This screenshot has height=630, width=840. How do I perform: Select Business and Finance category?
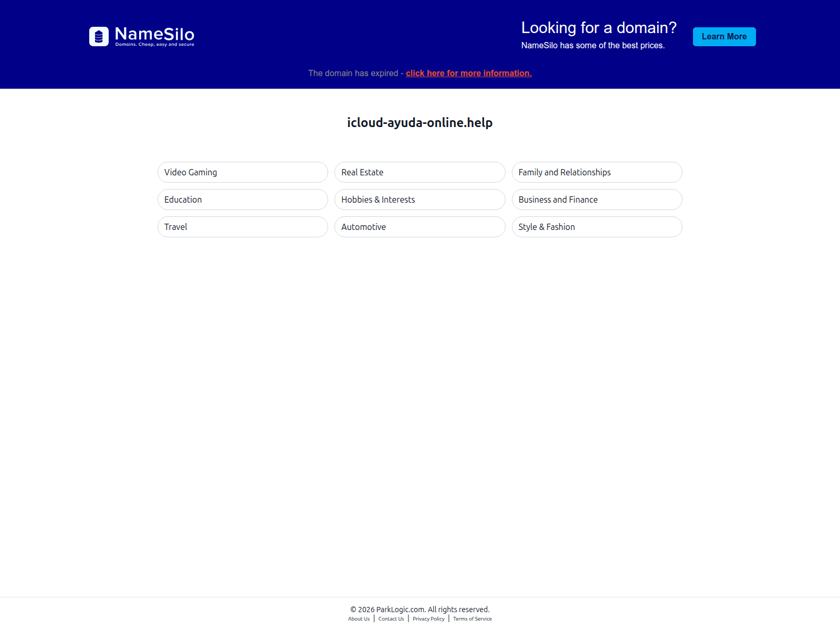[597, 199]
